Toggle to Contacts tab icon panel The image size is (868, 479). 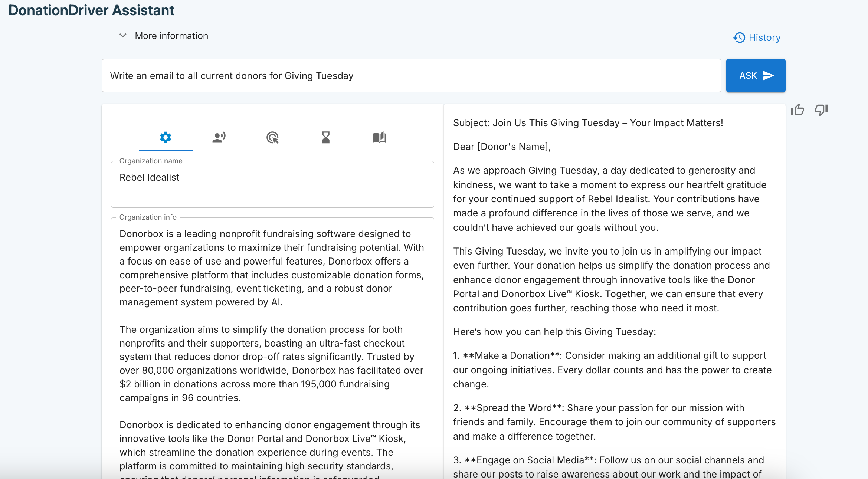point(219,137)
